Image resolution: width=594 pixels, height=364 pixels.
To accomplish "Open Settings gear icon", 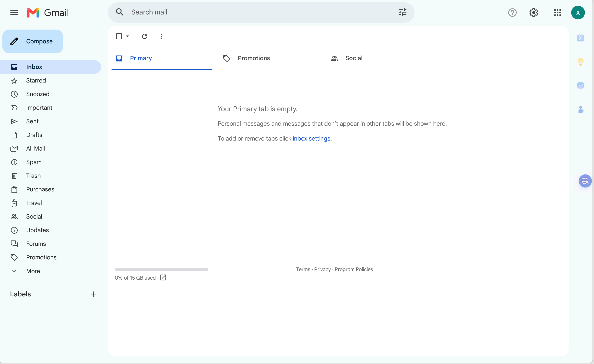I will tap(534, 13).
